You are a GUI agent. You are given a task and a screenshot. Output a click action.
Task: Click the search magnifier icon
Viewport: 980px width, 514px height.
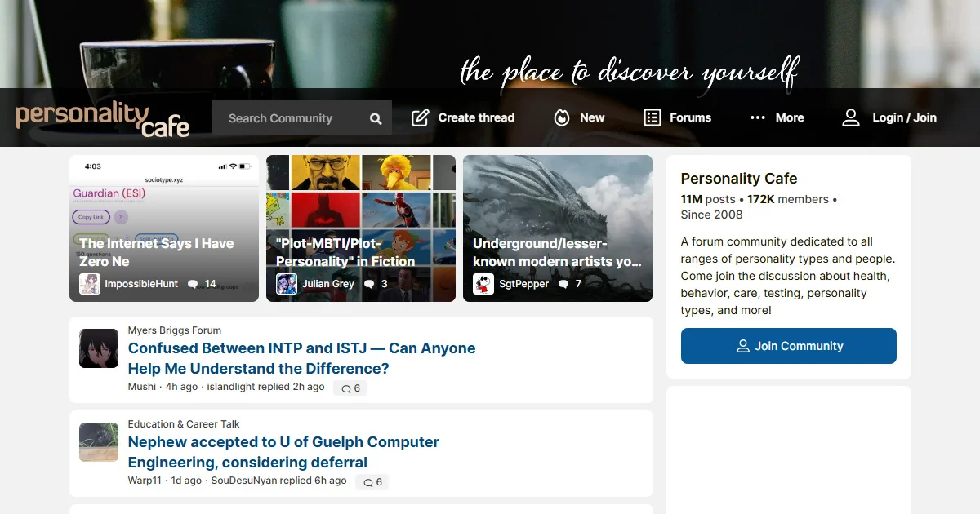coord(376,118)
